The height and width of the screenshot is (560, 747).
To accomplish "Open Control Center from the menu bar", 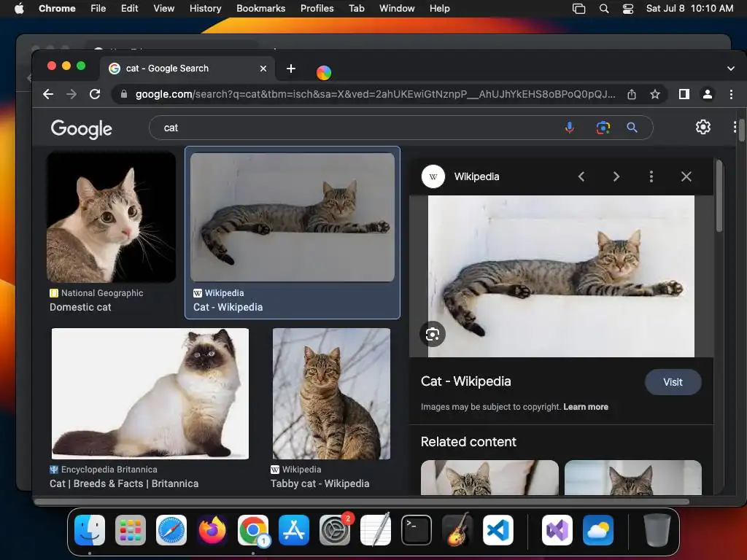I will click(x=628, y=9).
